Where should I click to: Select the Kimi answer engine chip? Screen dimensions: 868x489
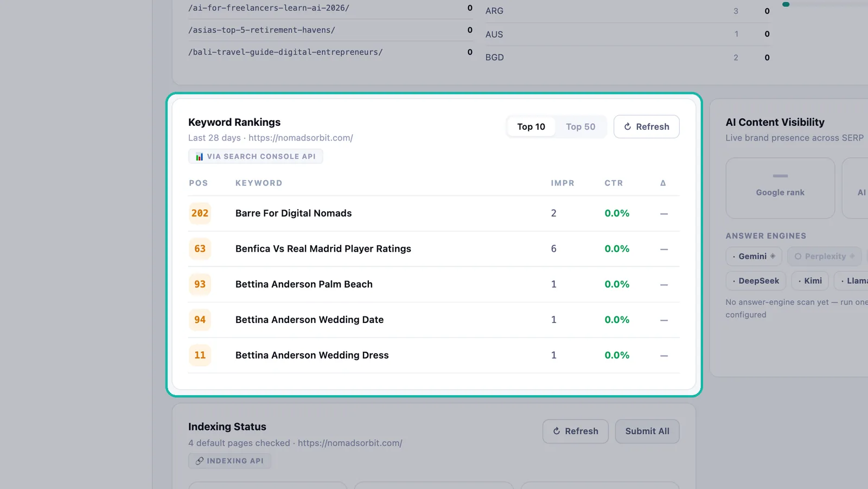[810, 281]
